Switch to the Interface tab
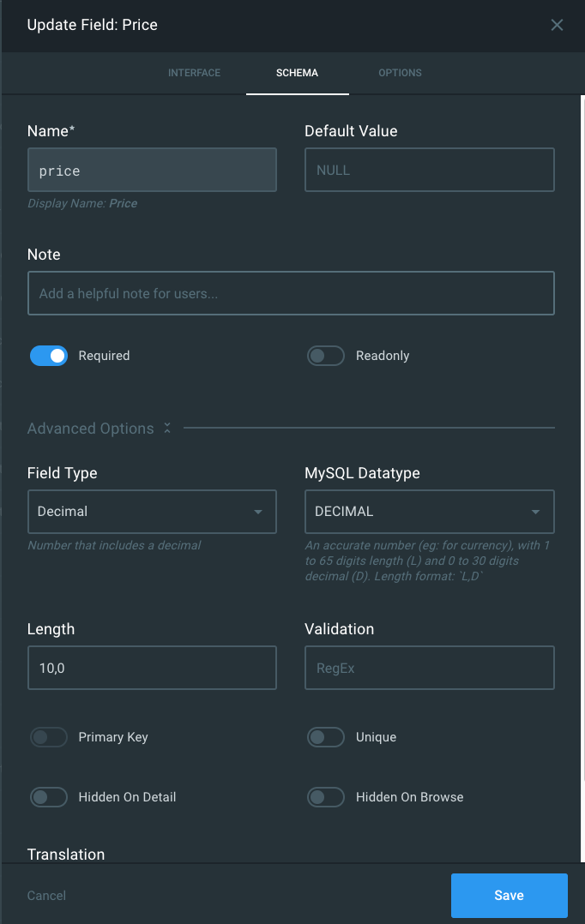The width and height of the screenshot is (585, 924). click(194, 73)
